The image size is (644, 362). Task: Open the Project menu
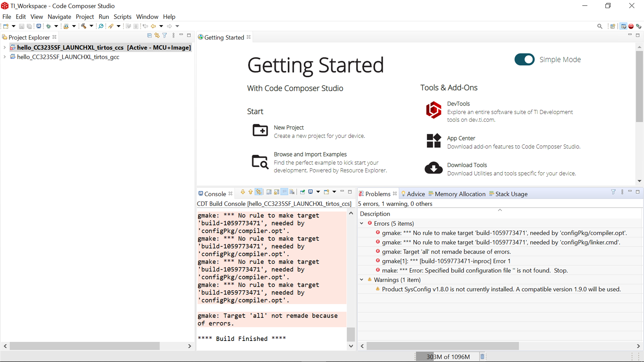[x=85, y=17]
